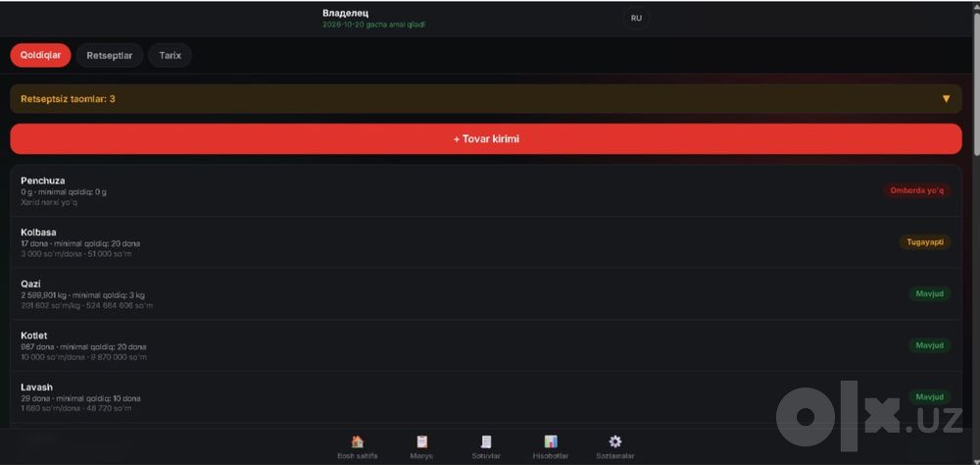Expand Retseptsiz taomlar with the yellow arrow
Image resolution: width=980 pixels, height=465 pixels.
tap(947, 99)
